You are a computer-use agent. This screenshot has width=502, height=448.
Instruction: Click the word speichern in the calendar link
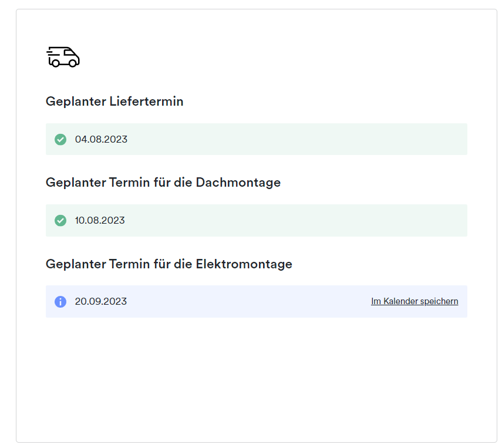coord(439,301)
